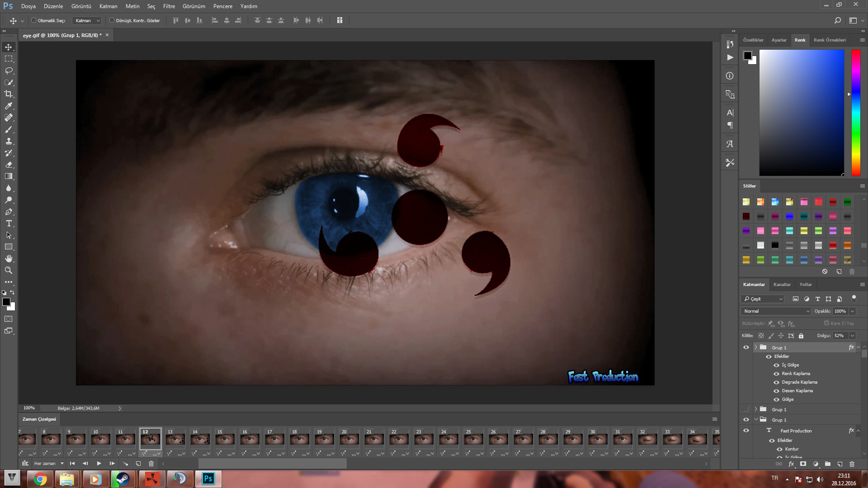
Task: Toggle Renk Kaplama effect visibility
Action: click(x=776, y=374)
